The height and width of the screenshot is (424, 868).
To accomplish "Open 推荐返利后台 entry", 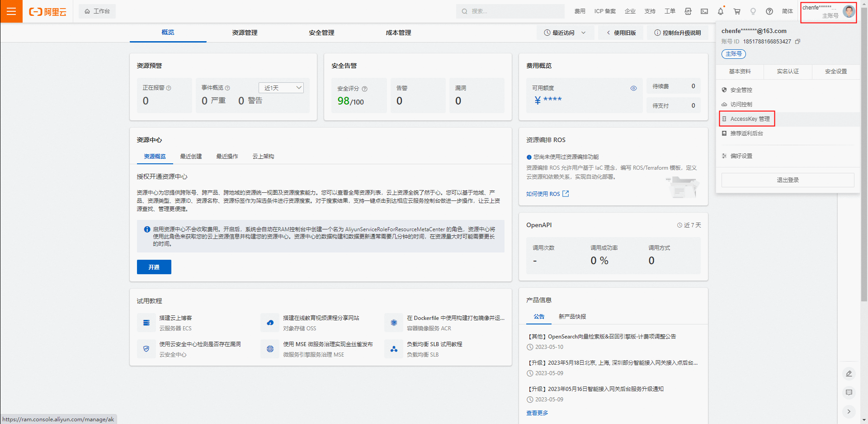I will (x=788, y=133).
